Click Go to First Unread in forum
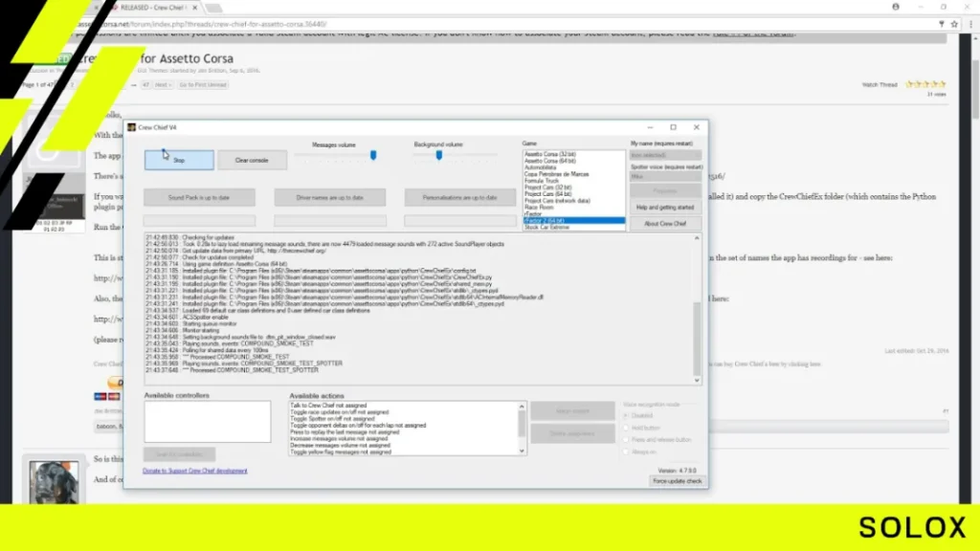 (x=203, y=85)
